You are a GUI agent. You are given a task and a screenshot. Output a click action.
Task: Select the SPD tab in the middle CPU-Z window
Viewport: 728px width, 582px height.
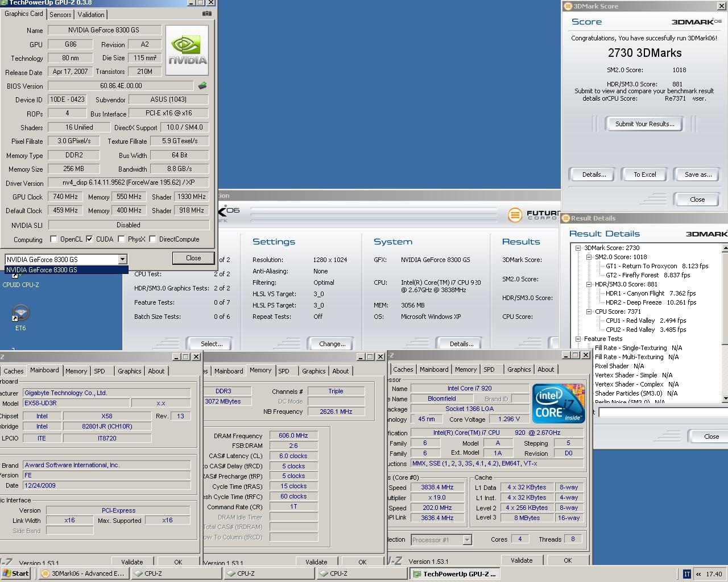tap(283, 371)
